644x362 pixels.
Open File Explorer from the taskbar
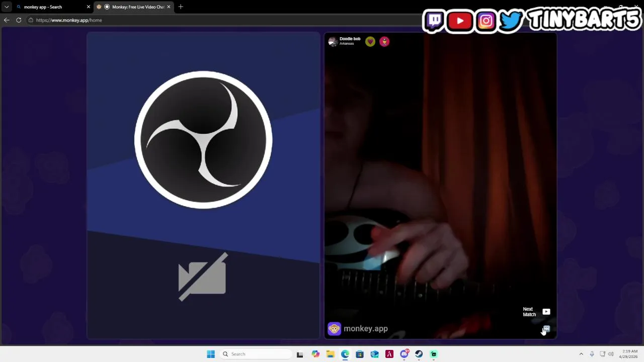click(330, 354)
